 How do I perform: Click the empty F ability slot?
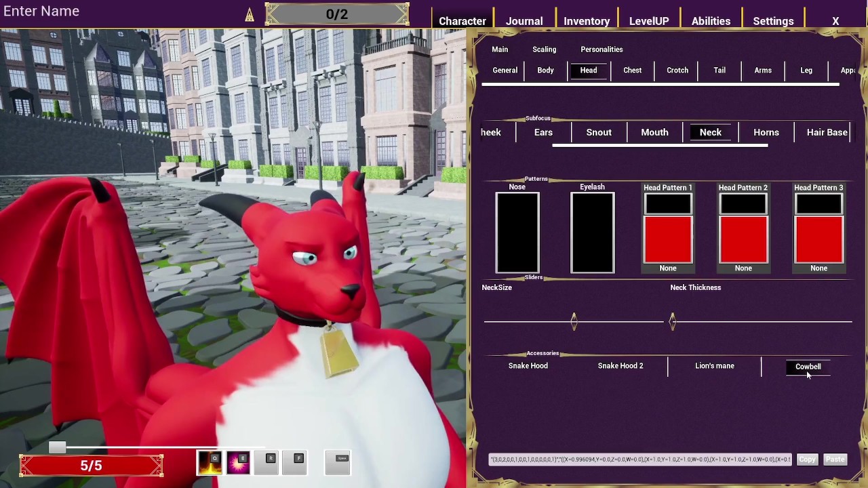tap(296, 462)
